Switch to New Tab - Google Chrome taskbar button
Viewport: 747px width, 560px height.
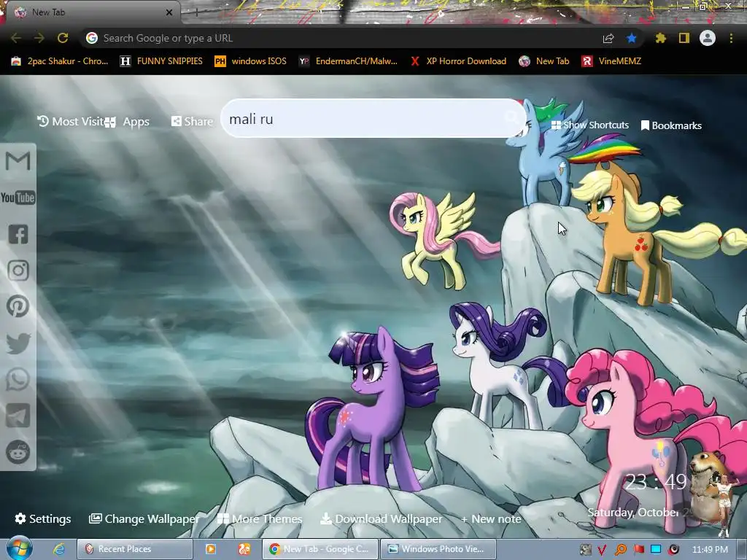click(x=320, y=549)
